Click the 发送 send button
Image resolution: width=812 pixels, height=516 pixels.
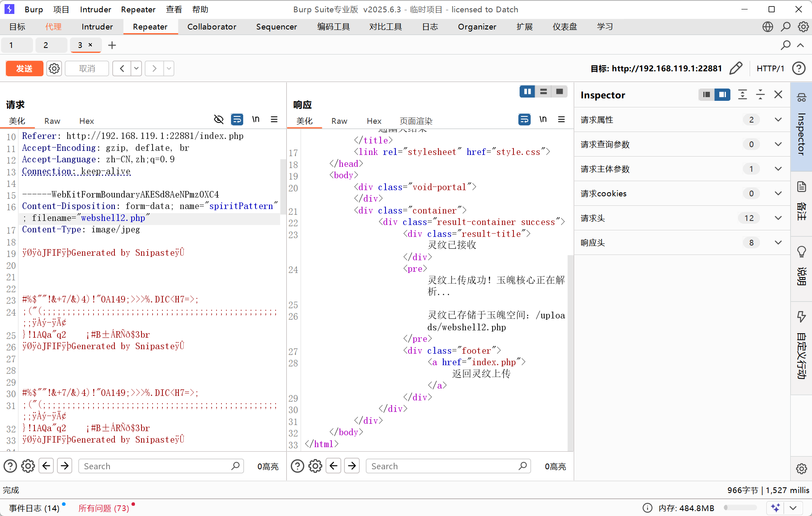[24, 68]
